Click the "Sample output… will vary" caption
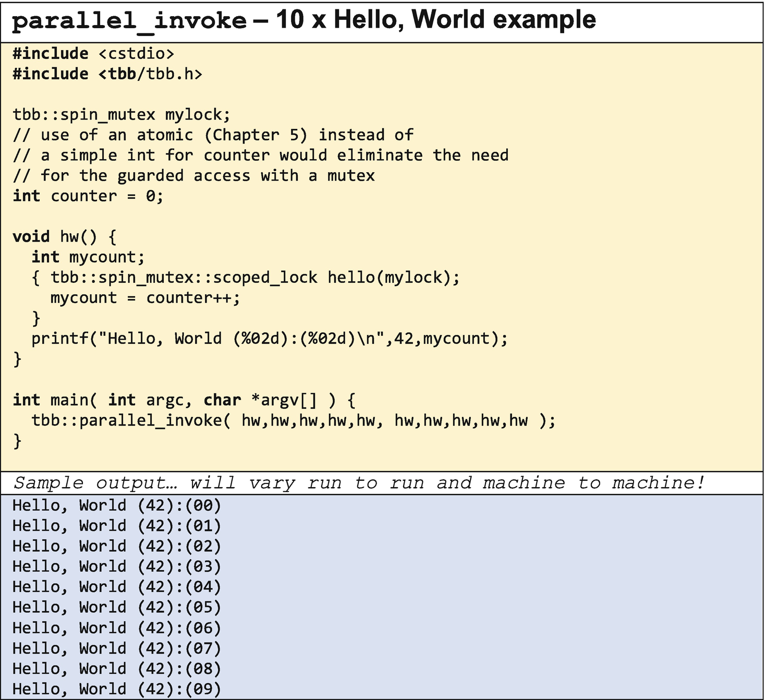The image size is (765, 700). coord(359,483)
